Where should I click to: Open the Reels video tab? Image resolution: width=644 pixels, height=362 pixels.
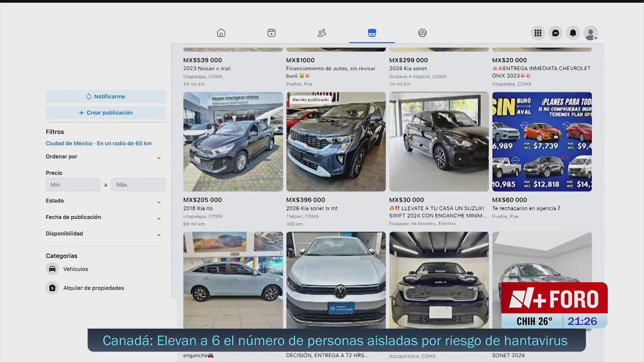pyautogui.click(x=271, y=33)
